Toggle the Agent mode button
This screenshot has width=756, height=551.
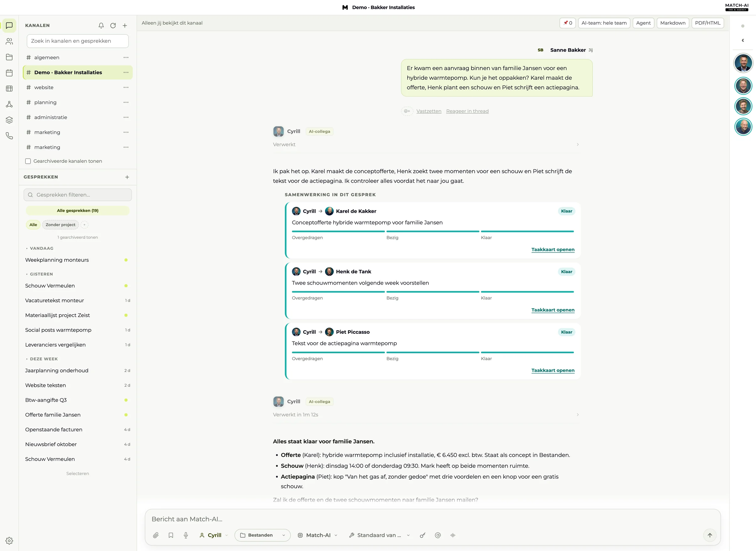pyautogui.click(x=643, y=23)
